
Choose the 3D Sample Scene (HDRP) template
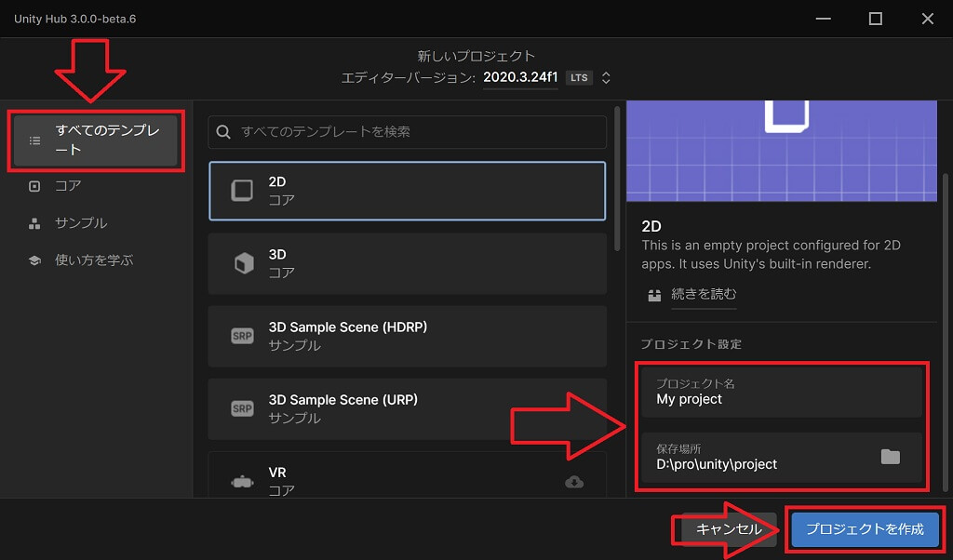click(x=408, y=337)
